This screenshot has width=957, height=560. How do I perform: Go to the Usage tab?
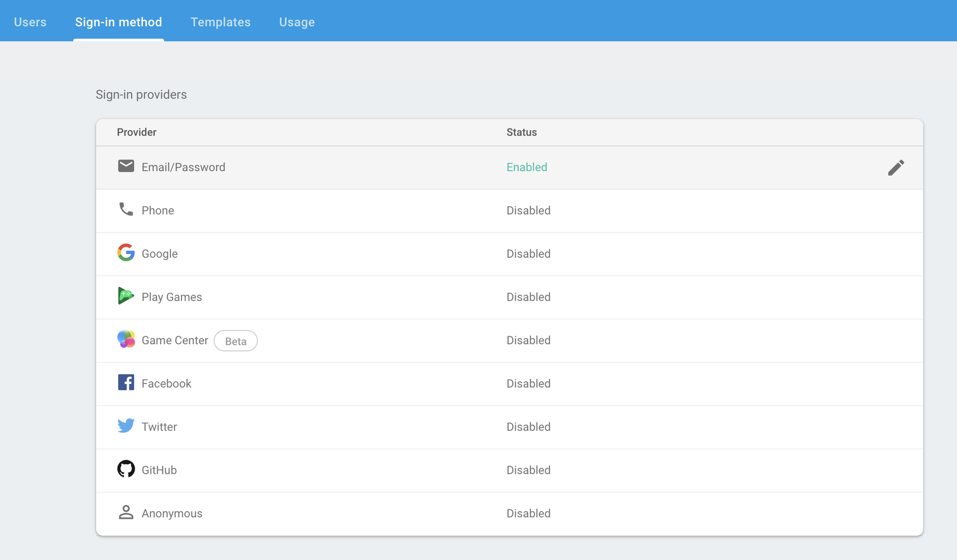[x=297, y=22]
